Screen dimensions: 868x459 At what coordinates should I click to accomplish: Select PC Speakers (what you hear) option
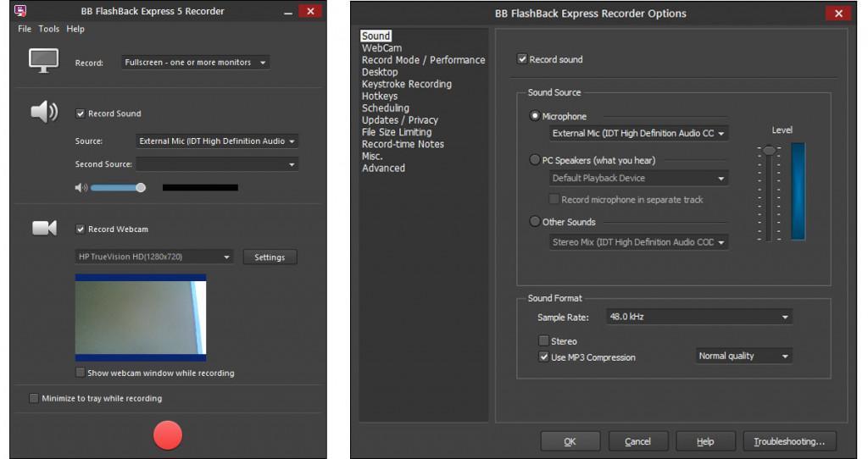click(x=535, y=160)
